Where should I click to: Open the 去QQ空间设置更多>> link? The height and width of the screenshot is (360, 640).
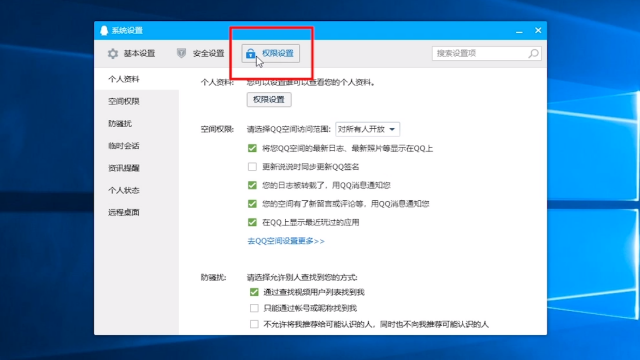tap(286, 241)
